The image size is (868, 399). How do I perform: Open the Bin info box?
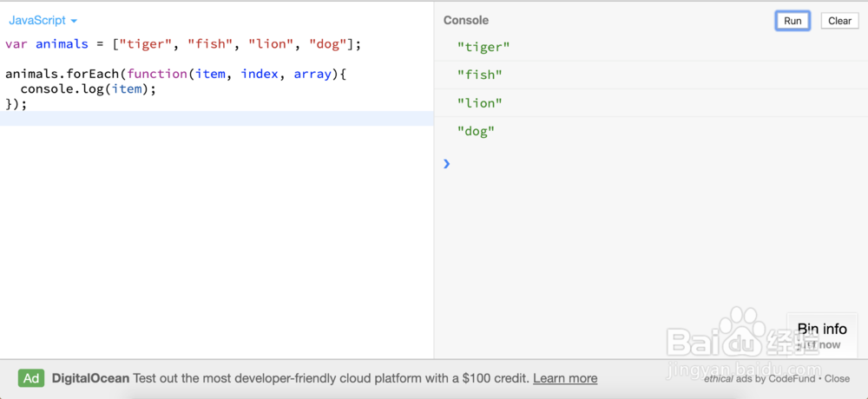pos(821,333)
